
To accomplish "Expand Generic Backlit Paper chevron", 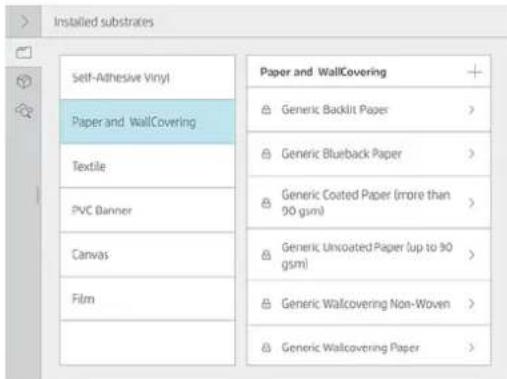I will (471, 110).
